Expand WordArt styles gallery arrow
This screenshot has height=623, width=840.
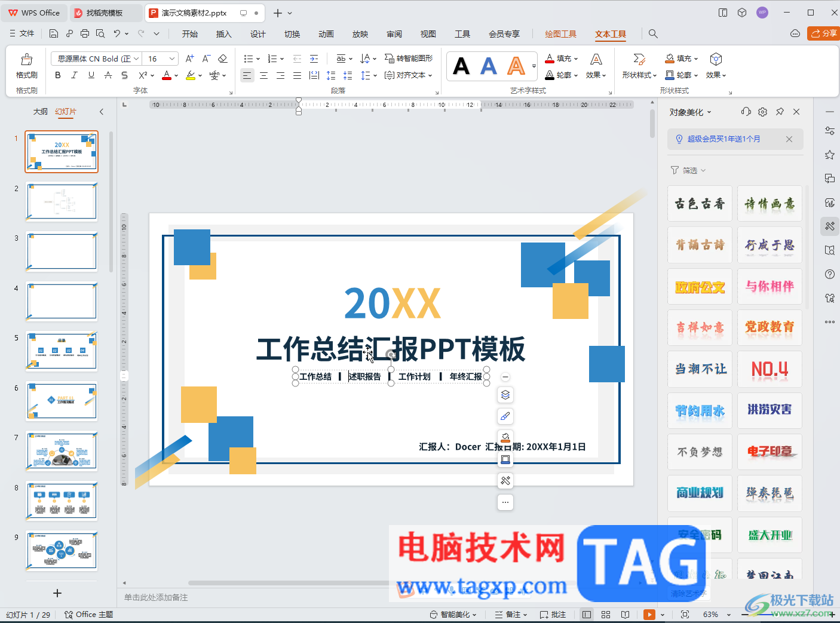pyautogui.click(x=534, y=66)
